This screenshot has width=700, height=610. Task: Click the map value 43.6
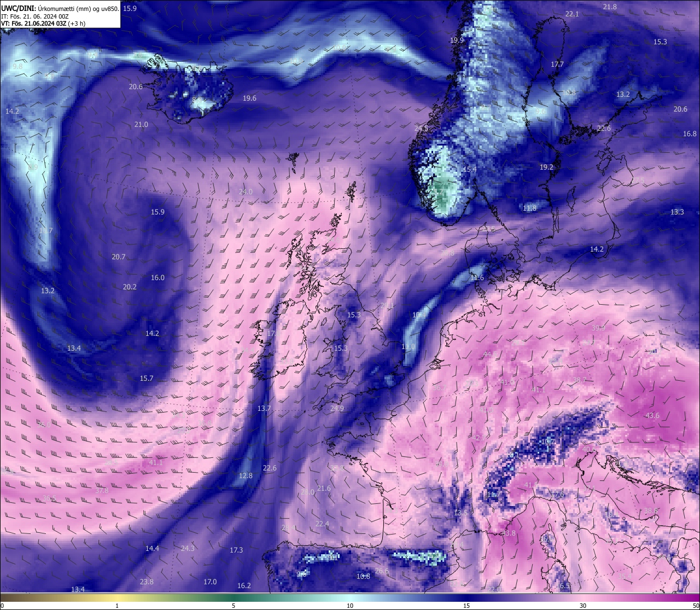click(x=652, y=416)
